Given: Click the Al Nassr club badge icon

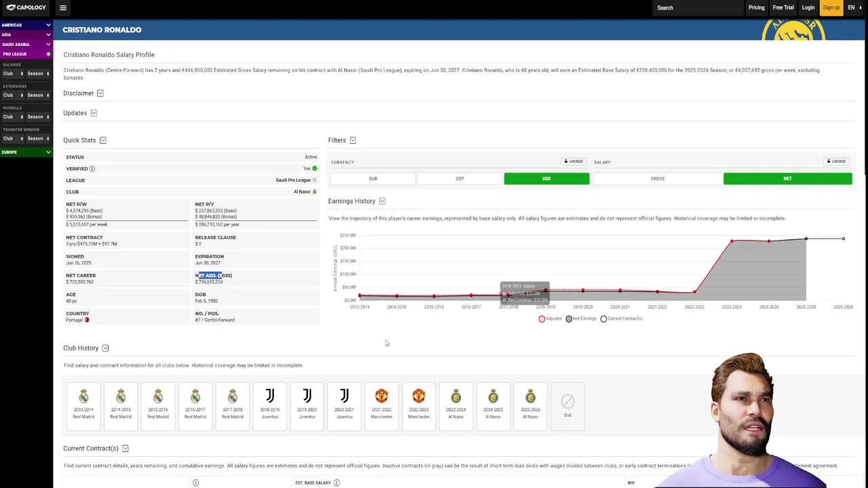Looking at the screenshot, I should point(315,192).
